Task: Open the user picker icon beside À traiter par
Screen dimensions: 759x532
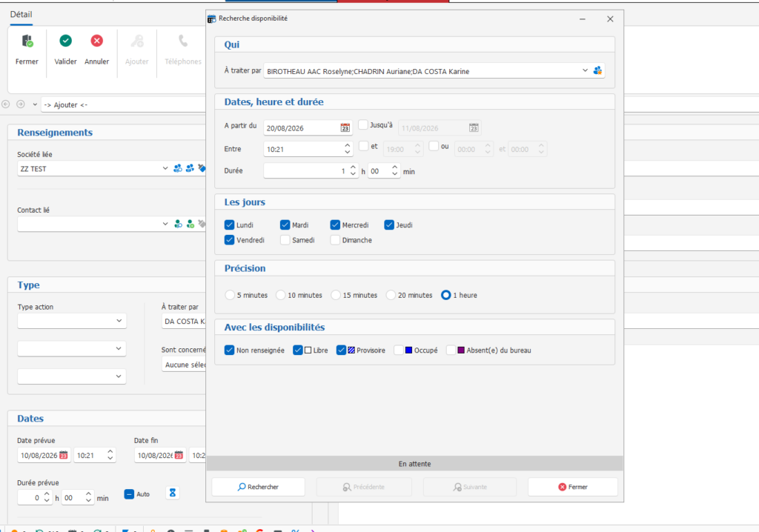Action: tap(598, 70)
